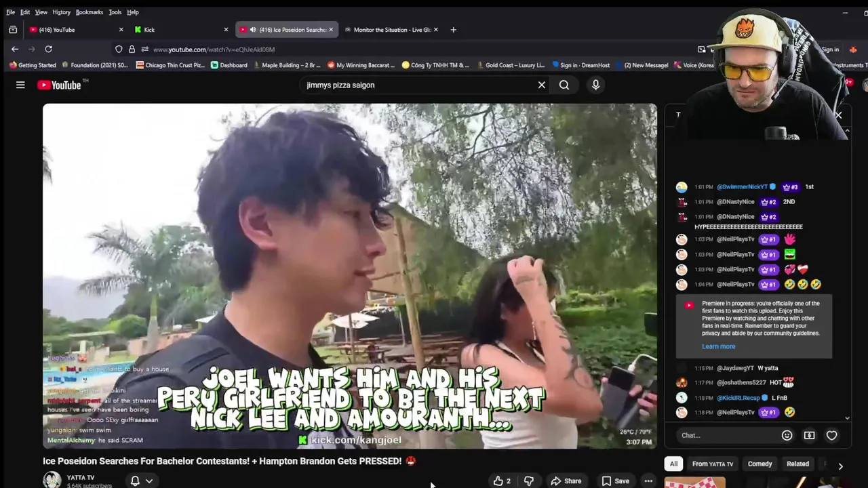Reload the page
The image size is (868, 488).
coord(48,49)
